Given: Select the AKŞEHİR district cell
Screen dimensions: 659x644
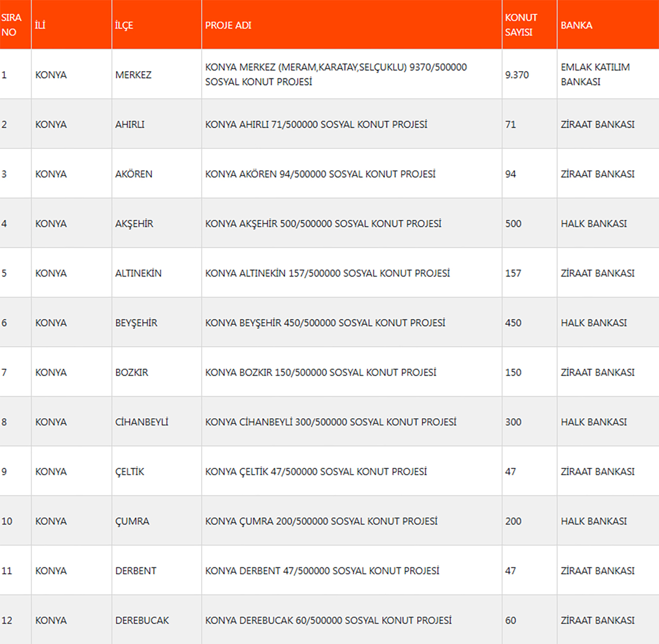Looking at the screenshot, I should click(134, 224).
